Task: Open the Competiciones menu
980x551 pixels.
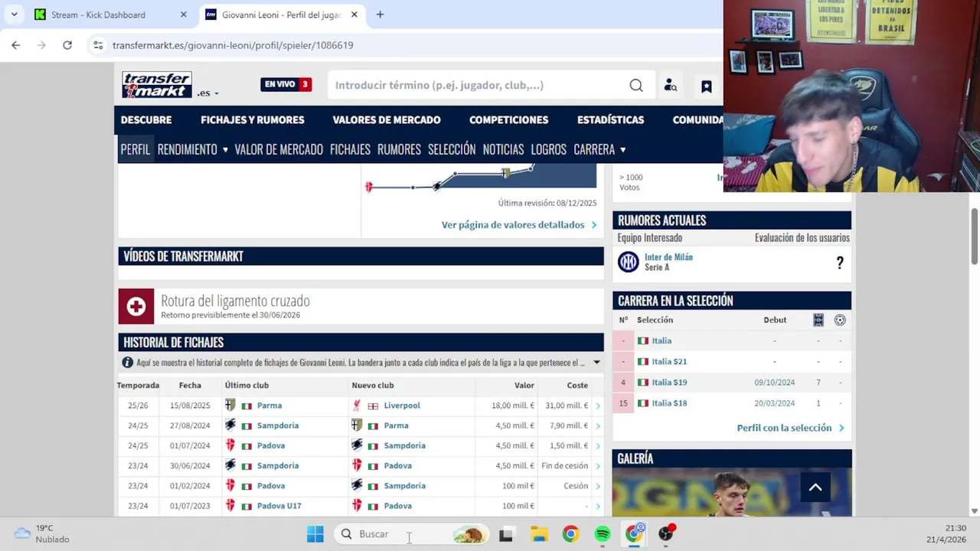Action: pos(508,120)
